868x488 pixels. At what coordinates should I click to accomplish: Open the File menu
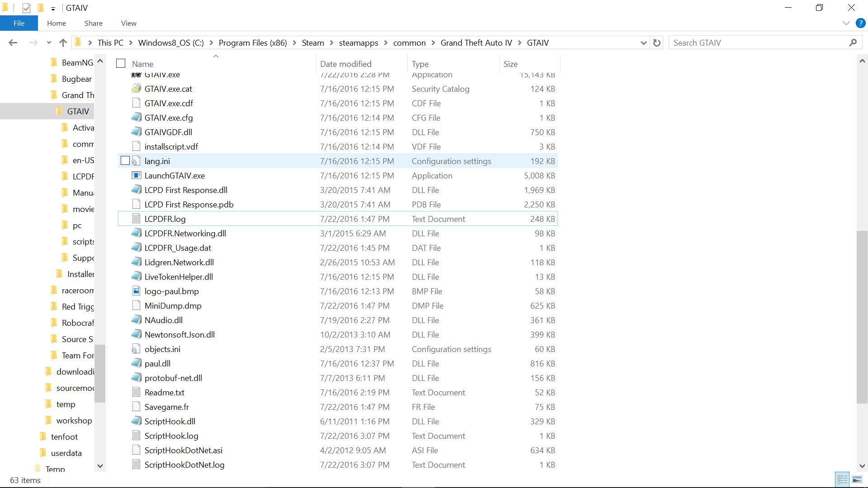click(x=19, y=23)
